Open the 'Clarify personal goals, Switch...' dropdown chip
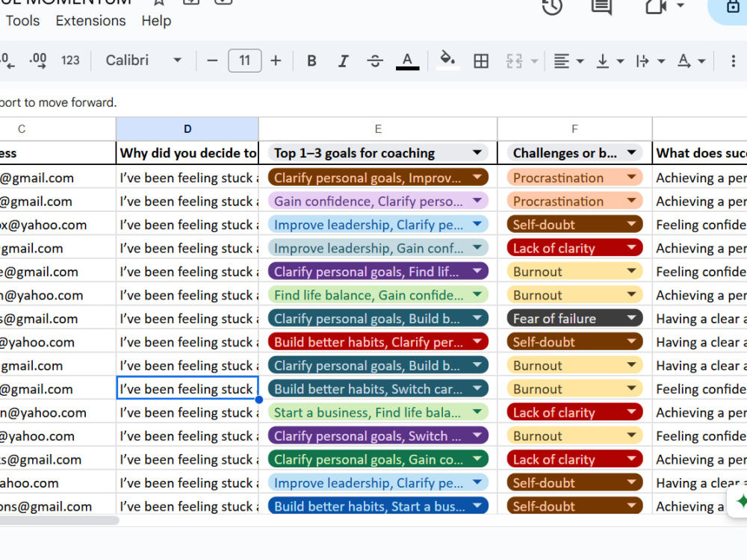 [378, 436]
